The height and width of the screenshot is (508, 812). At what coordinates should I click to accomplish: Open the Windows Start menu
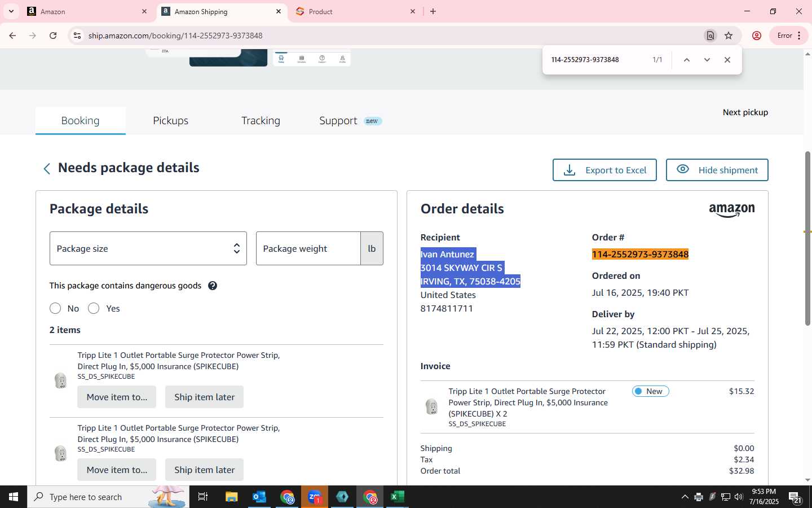[14, 497]
